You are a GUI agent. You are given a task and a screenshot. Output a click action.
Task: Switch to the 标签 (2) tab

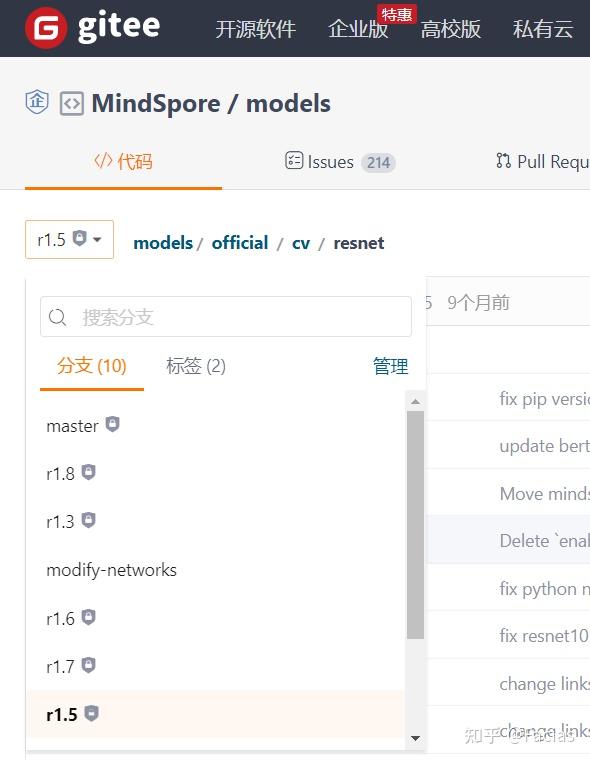point(196,366)
